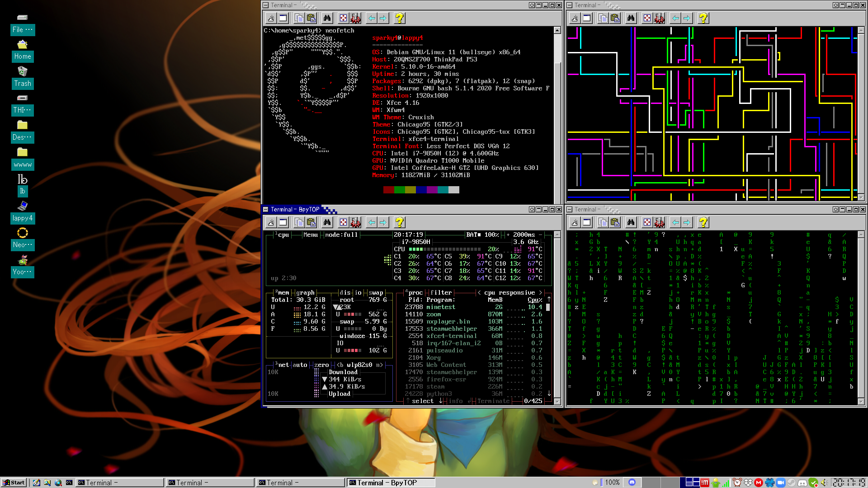
Task: Click the Preferences gear icon in the matrix terminal
Action: (660, 222)
